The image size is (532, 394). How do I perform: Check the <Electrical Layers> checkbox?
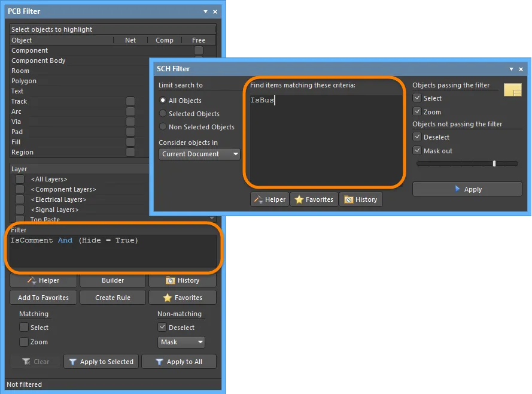(20, 199)
